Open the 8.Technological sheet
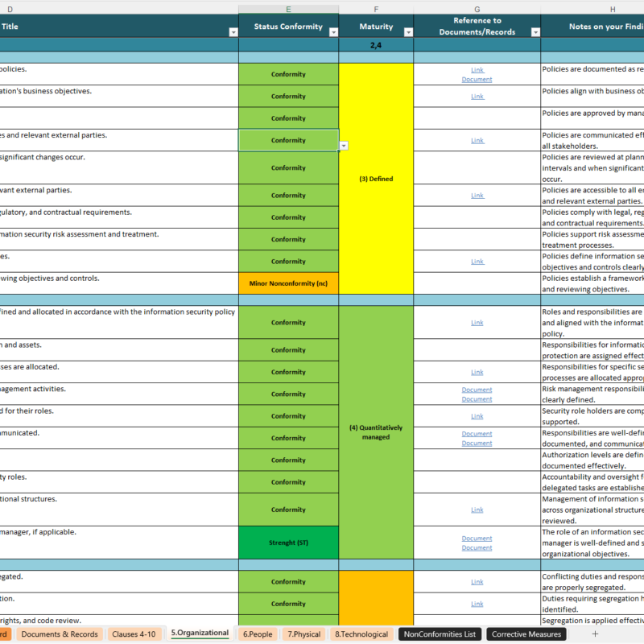Viewport: 644px width, 644px height. (361, 634)
